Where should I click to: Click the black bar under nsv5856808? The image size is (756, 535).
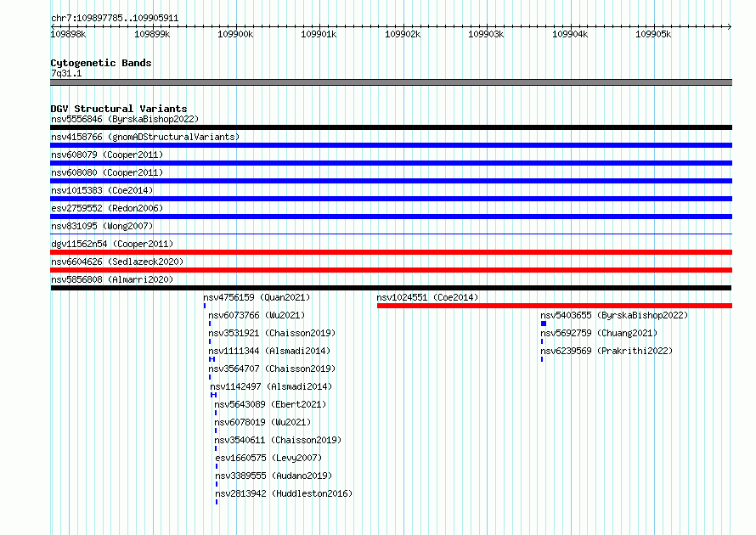click(391, 288)
